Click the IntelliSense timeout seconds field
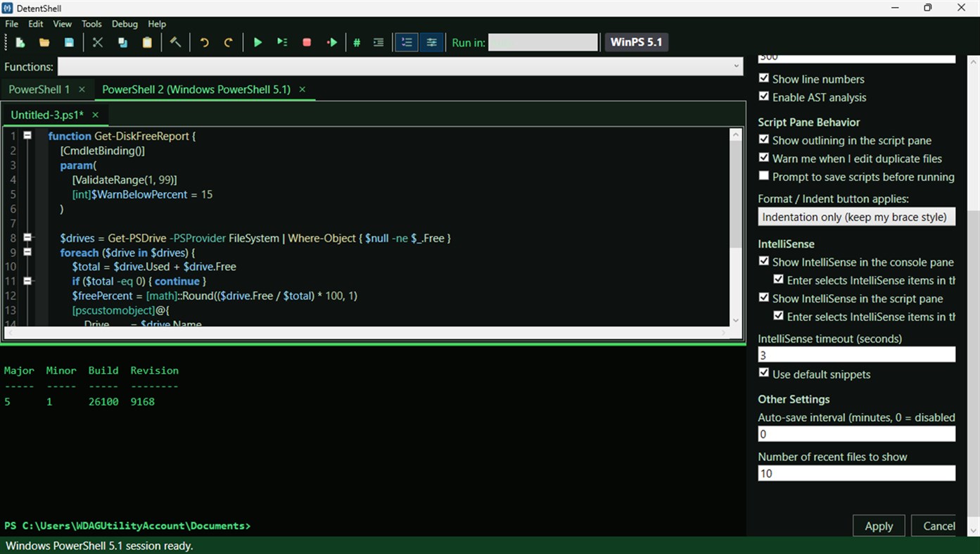 856,355
